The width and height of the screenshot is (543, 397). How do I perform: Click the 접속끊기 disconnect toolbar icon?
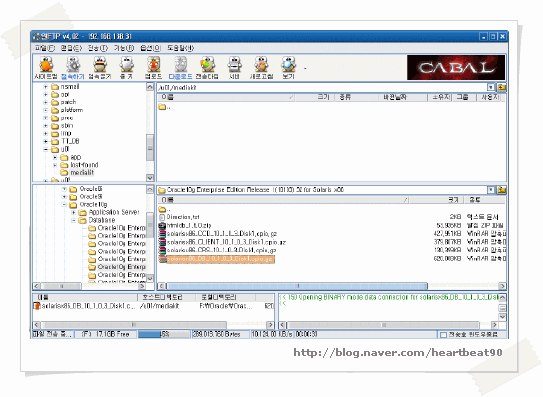pyautogui.click(x=100, y=68)
